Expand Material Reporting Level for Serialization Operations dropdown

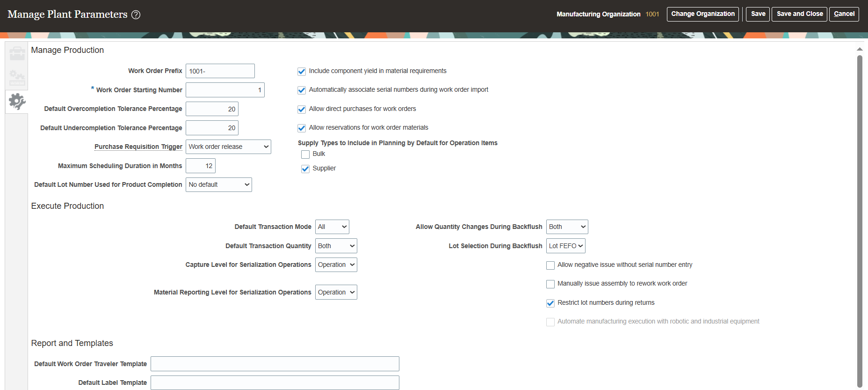pos(336,292)
